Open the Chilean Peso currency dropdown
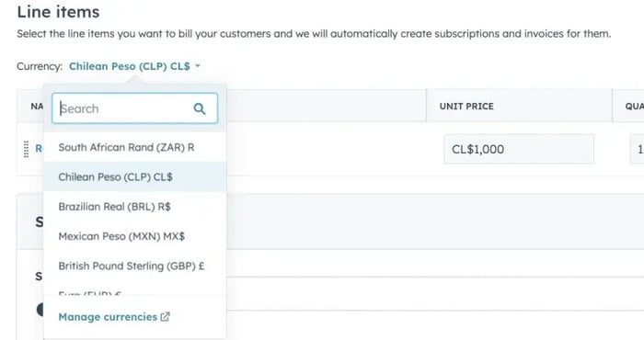The width and height of the screenshot is (644, 340). (130, 66)
